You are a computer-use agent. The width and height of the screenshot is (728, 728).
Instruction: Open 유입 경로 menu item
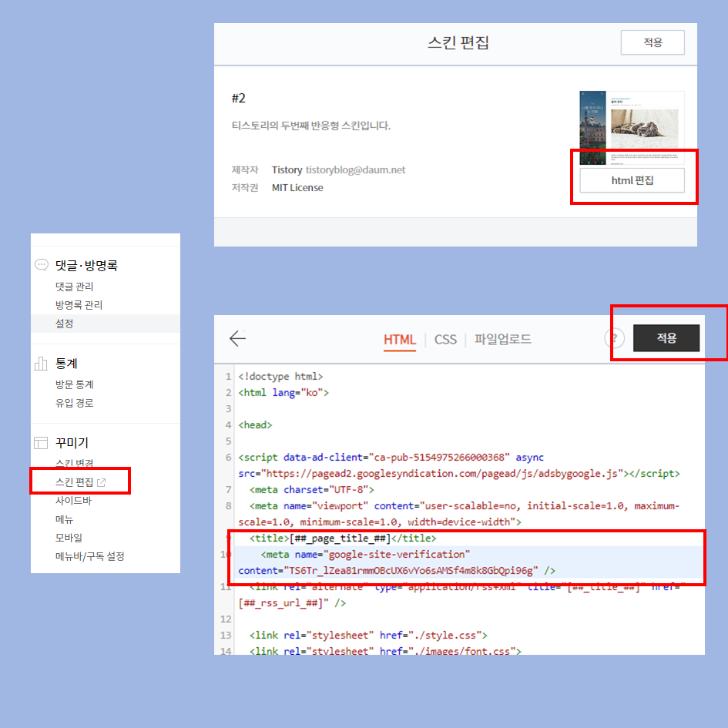coord(74,403)
